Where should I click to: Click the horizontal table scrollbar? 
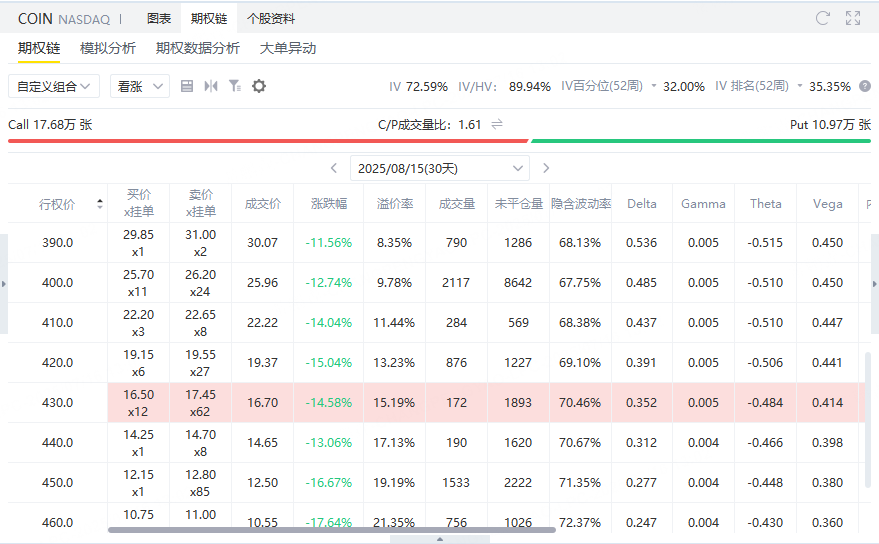pos(331,529)
